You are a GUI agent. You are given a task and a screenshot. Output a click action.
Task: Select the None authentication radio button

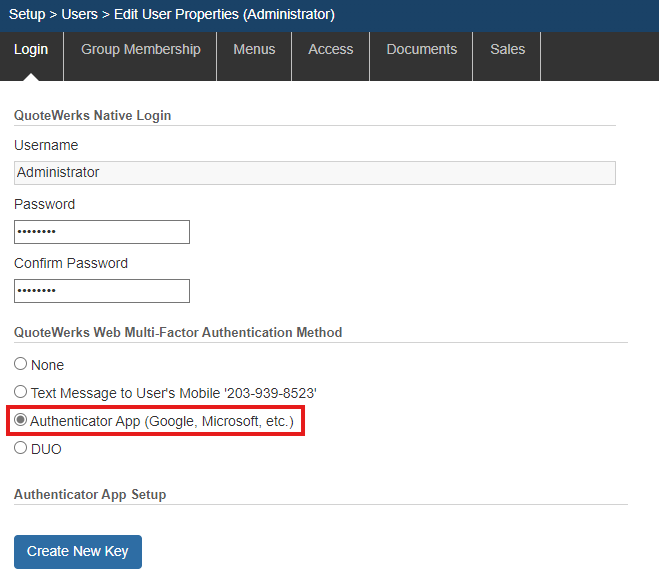tap(20, 365)
